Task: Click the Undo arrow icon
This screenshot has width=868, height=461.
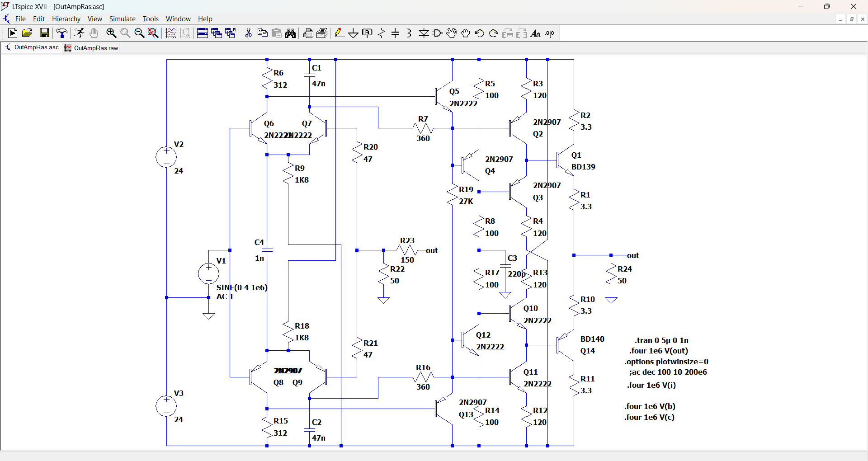Action: pos(480,33)
